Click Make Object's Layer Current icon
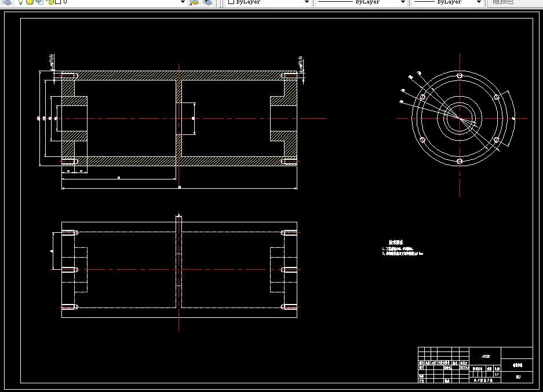This screenshot has width=543, height=392. (x=194, y=2)
